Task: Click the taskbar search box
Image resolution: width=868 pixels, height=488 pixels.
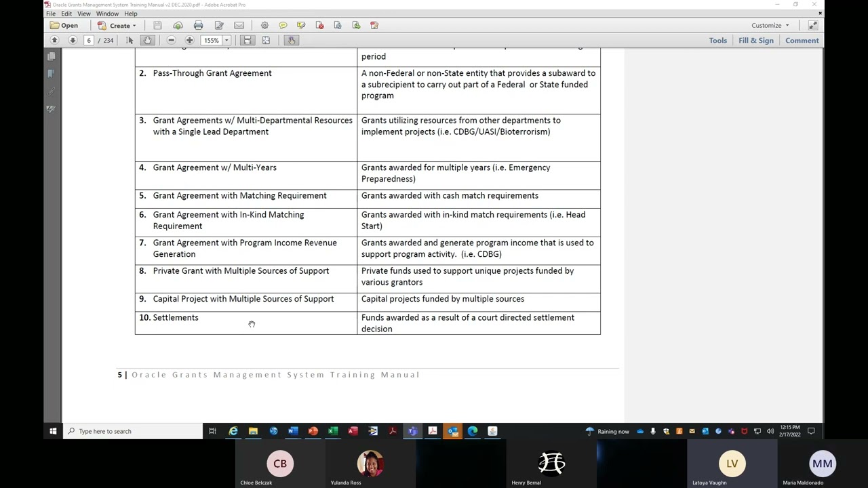Action: point(133,431)
